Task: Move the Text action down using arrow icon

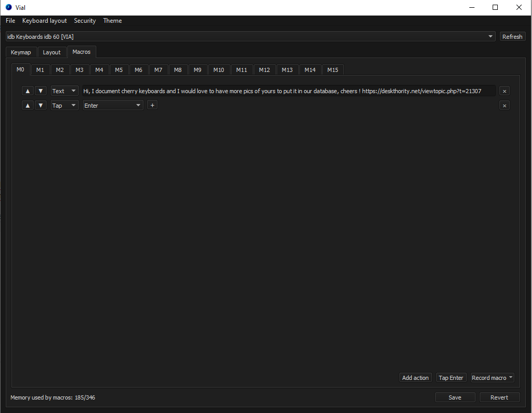Action: [41, 91]
